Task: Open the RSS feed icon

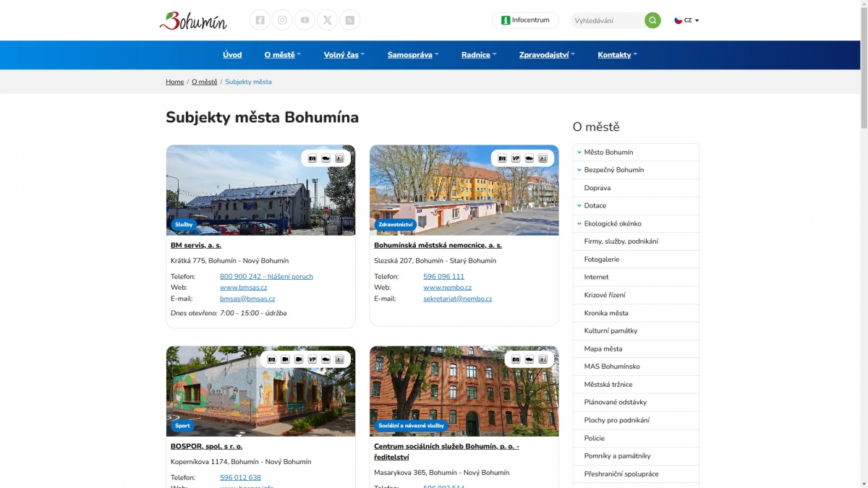Action: [x=349, y=20]
